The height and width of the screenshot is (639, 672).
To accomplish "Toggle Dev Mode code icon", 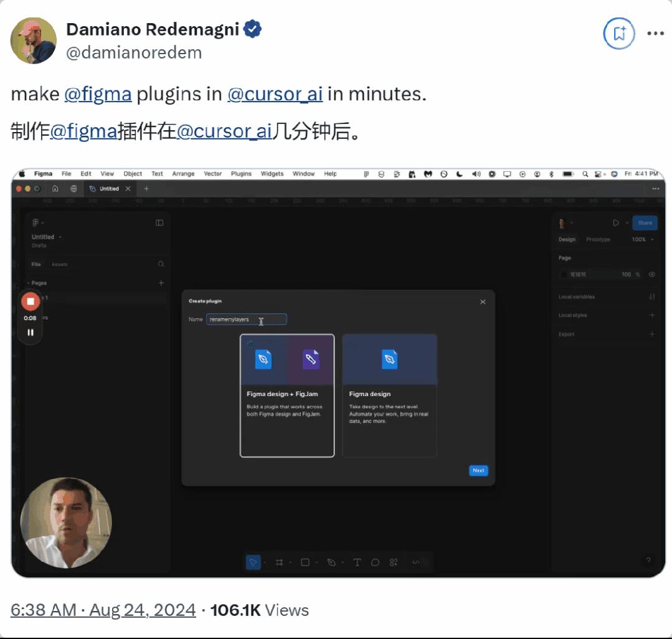I will 416,562.
